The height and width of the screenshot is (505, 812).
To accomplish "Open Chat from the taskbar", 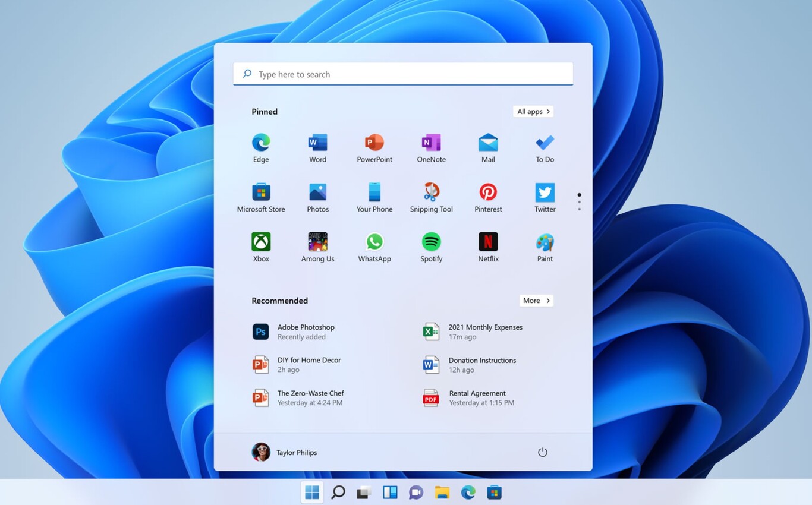I will click(415, 492).
